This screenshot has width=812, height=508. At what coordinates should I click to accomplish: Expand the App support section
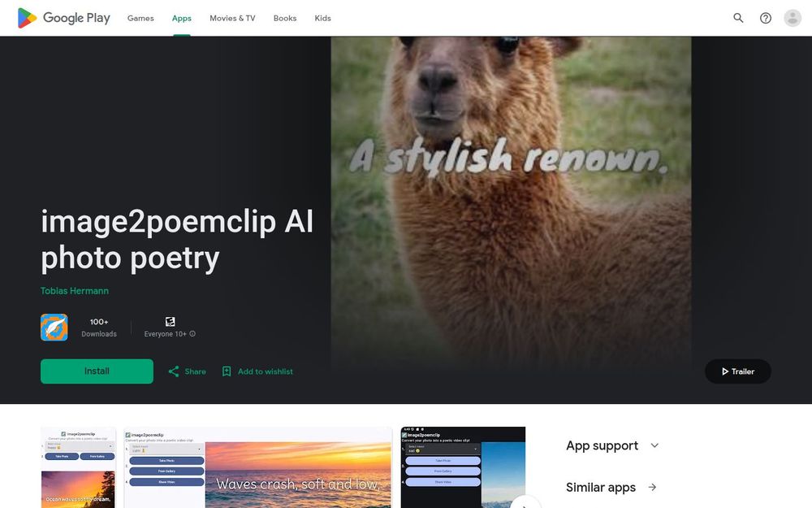[612, 445]
